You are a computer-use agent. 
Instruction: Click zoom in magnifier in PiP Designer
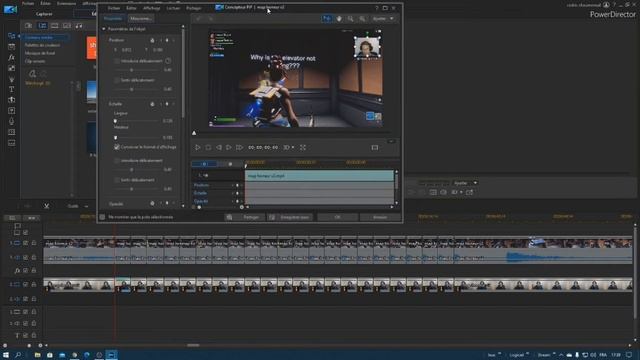350,18
